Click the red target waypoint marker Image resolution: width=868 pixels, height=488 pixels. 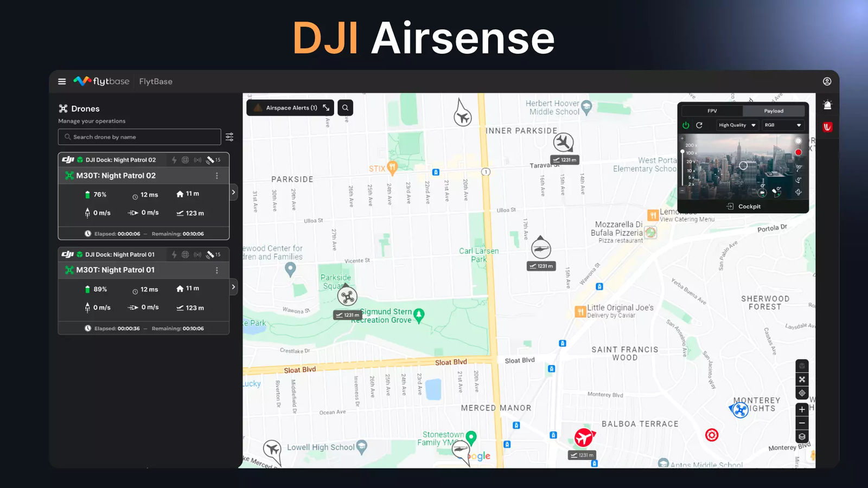coord(712,435)
